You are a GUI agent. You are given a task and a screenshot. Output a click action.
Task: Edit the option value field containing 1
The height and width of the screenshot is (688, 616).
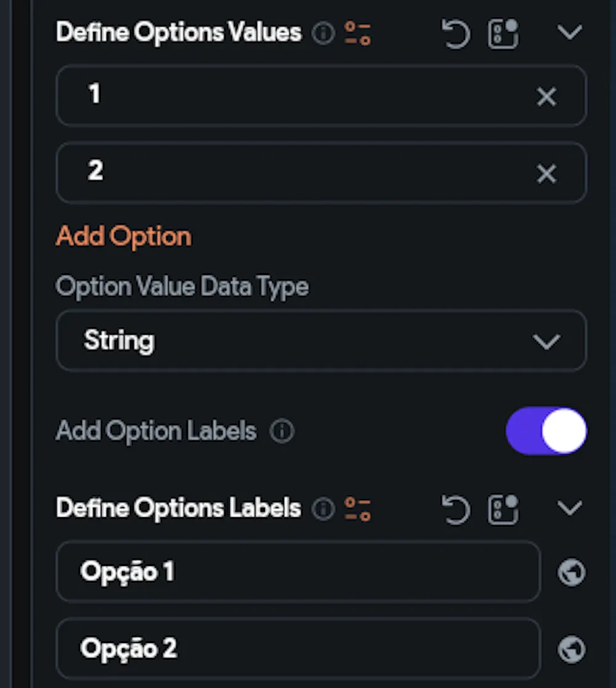pyautogui.click(x=322, y=96)
